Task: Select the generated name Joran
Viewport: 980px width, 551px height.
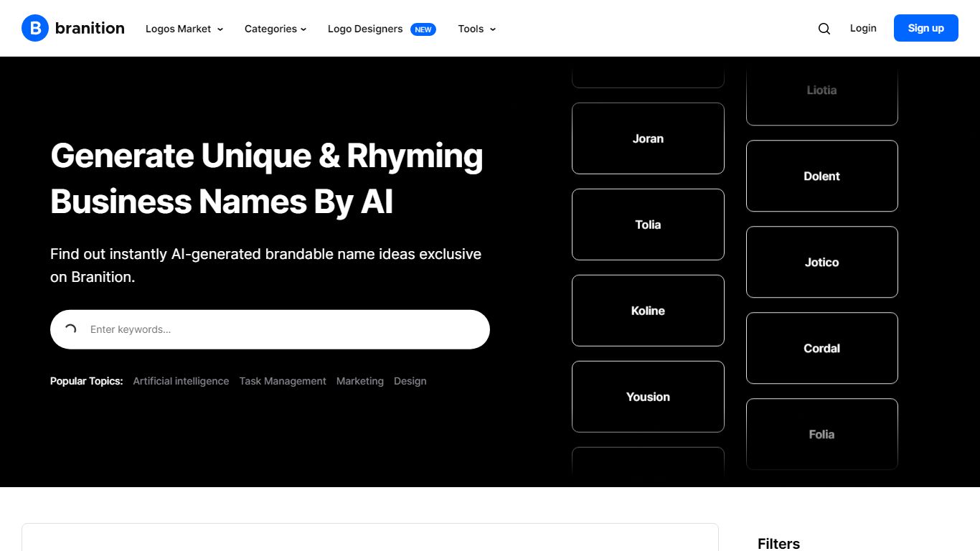Action: 648,138
